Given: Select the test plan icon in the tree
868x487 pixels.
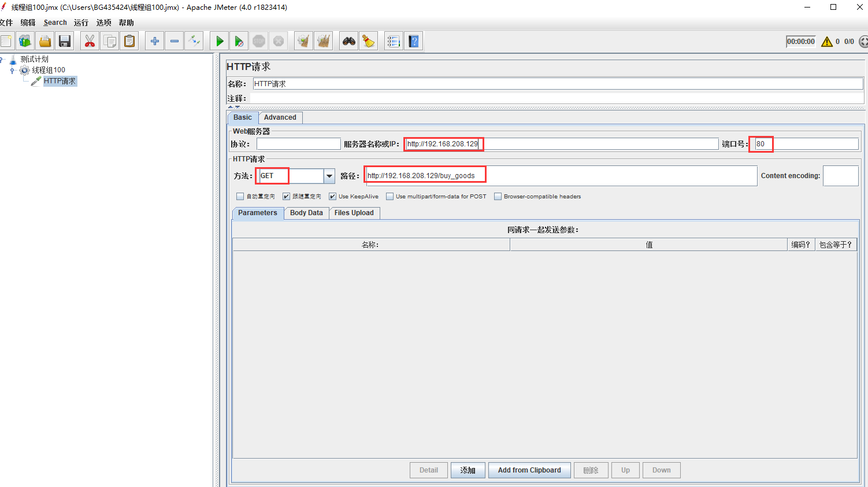Looking at the screenshot, I should pos(13,59).
